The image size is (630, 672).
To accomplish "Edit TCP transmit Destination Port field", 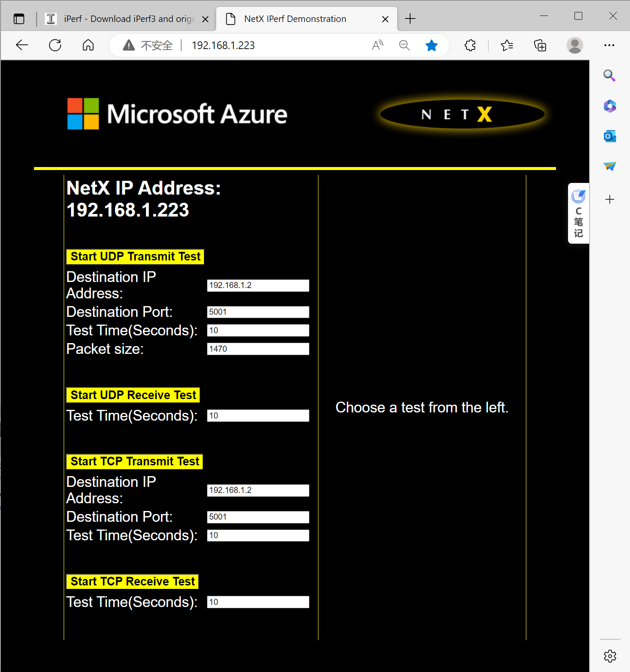I will [258, 517].
